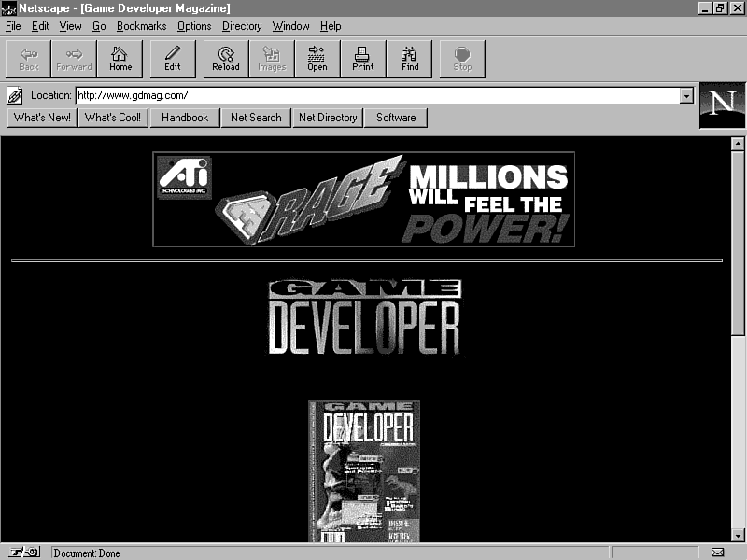Click the Find binoculars icon

pyautogui.click(x=410, y=58)
